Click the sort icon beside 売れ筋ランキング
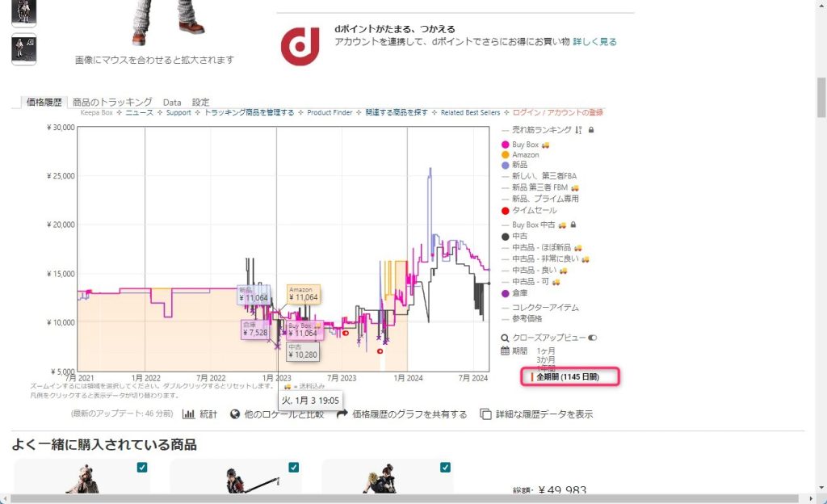Image resolution: width=827 pixels, height=504 pixels. [578, 130]
